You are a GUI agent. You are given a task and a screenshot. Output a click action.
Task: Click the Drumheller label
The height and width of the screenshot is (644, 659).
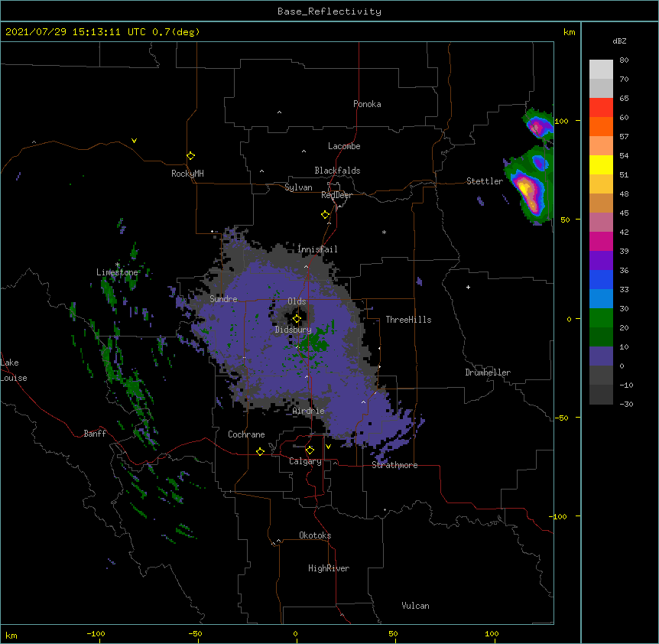[488, 372]
